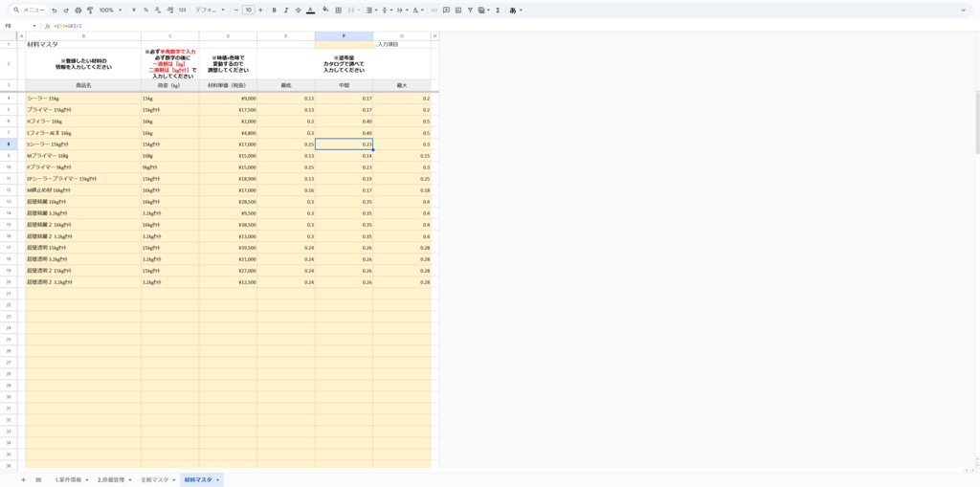Select column B header
This screenshot has height=487, width=980.
pos(83,36)
